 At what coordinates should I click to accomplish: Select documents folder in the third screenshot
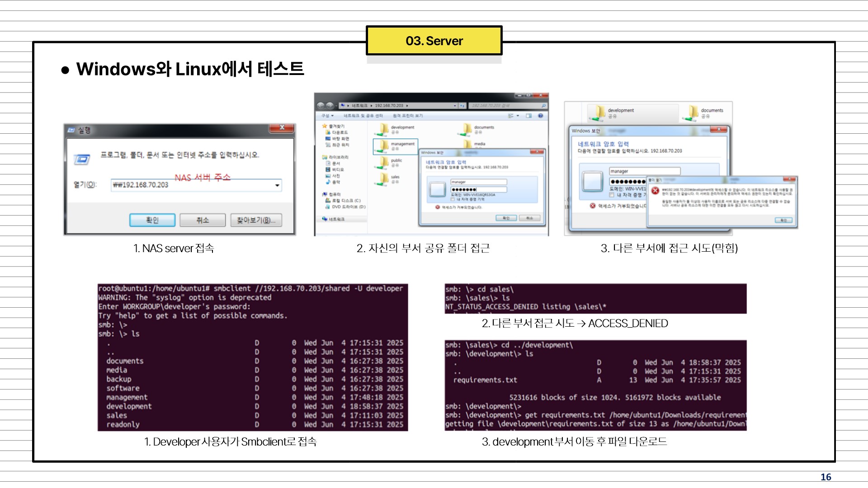(703, 113)
